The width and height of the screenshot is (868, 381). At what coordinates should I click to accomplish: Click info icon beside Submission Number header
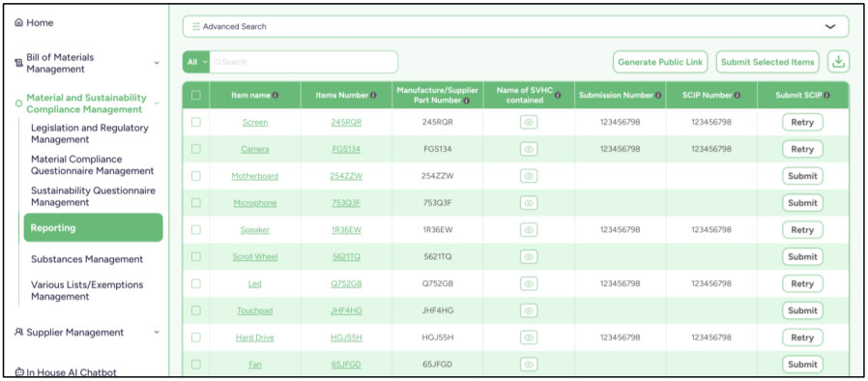click(x=658, y=95)
